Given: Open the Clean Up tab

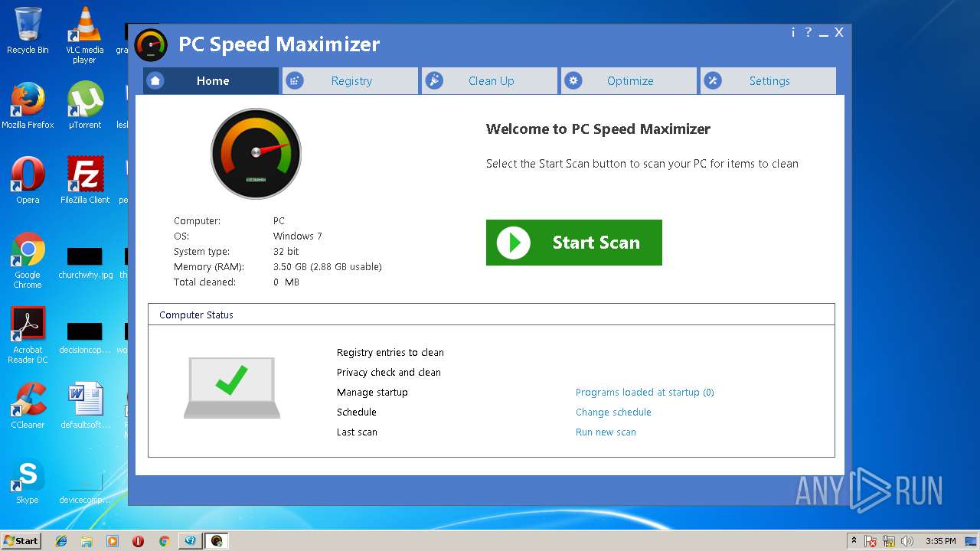Looking at the screenshot, I should [489, 80].
